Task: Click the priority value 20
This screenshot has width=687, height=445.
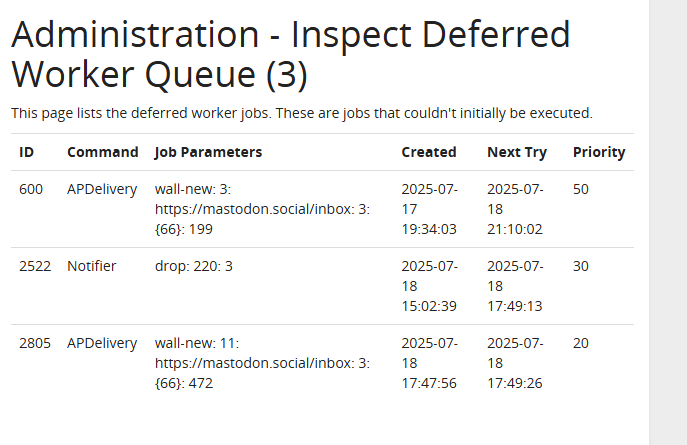Action: [581, 343]
